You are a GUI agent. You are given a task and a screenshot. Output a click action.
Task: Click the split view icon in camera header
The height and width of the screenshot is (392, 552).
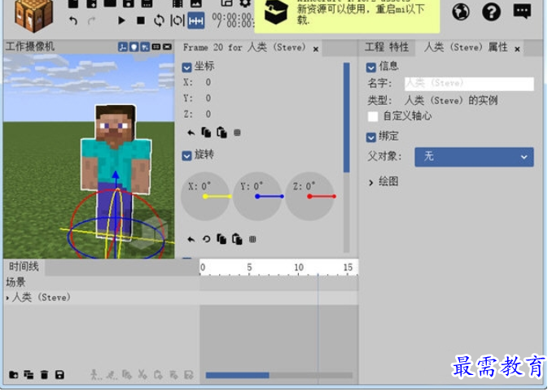pos(156,46)
